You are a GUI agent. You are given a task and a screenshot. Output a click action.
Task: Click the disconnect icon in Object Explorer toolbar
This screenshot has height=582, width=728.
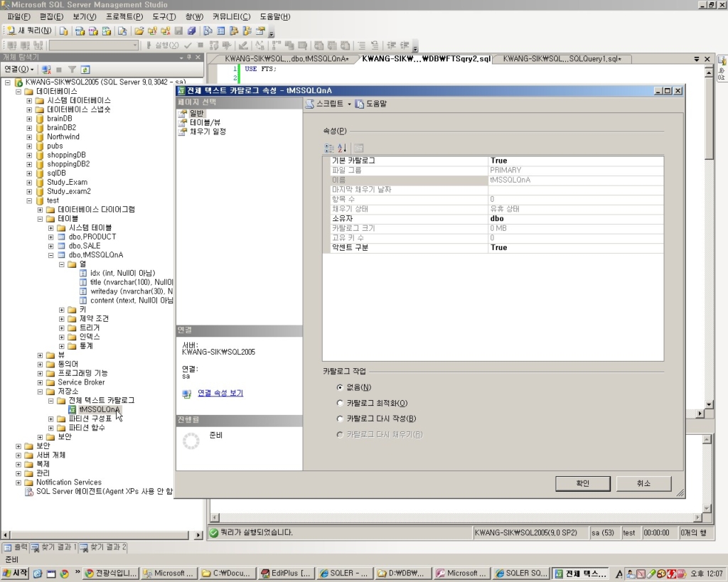point(46,70)
